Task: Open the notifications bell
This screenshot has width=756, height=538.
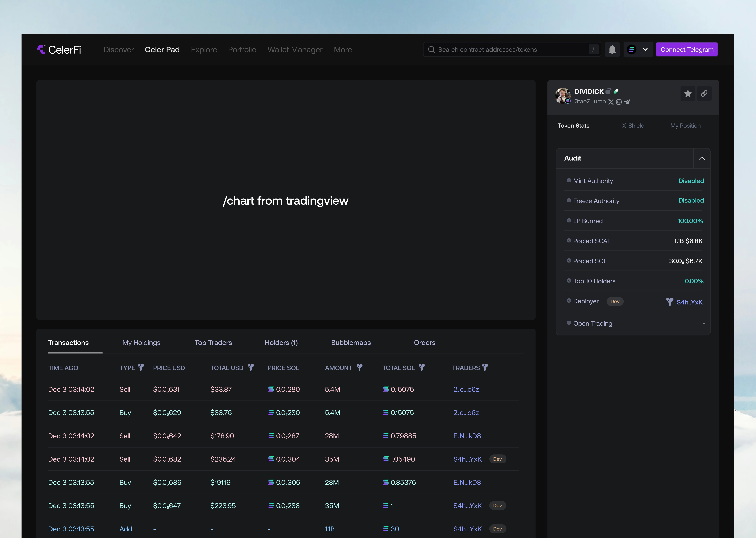Action: 612,50
